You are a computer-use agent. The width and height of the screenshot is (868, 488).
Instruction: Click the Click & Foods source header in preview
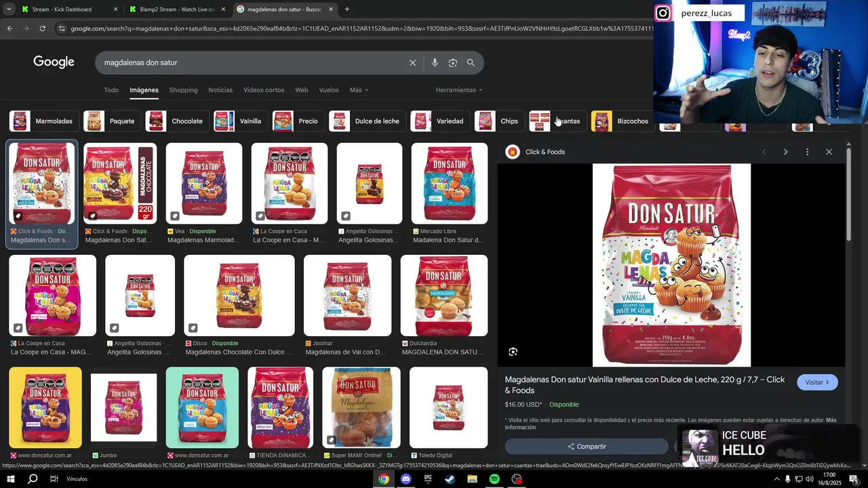pos(536,152)
